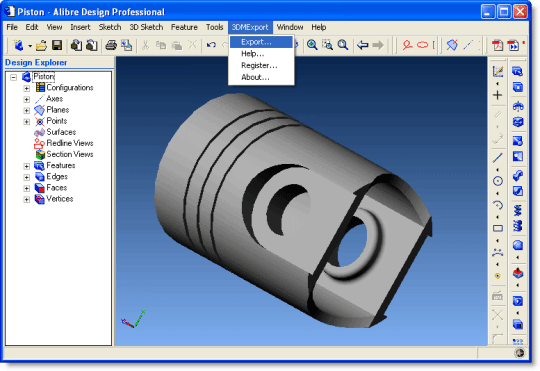
Task: Click the Save disk icon in toolbar
Action: (57, 45)
